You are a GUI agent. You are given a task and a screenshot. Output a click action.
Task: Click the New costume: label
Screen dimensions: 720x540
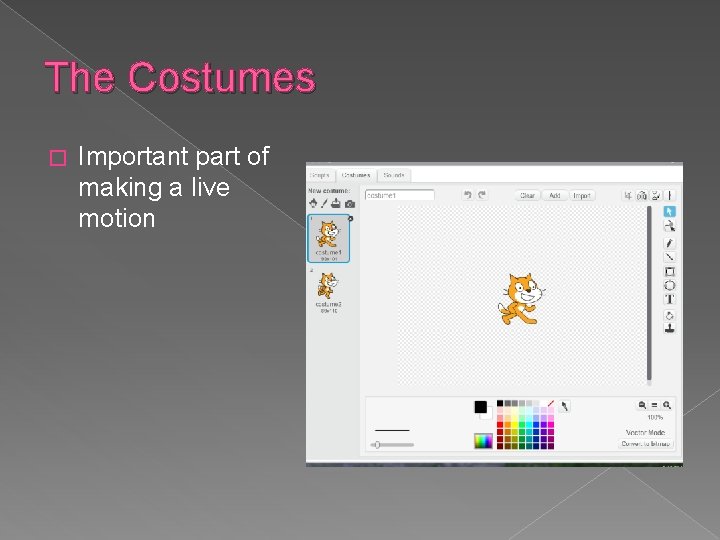329,191
